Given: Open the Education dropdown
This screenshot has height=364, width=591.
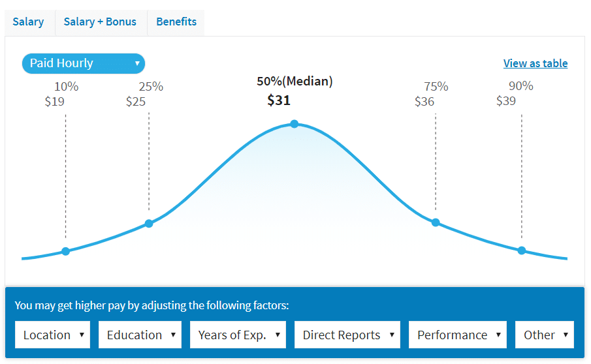Looking at the screenshot, I should [x=140, y=335].
